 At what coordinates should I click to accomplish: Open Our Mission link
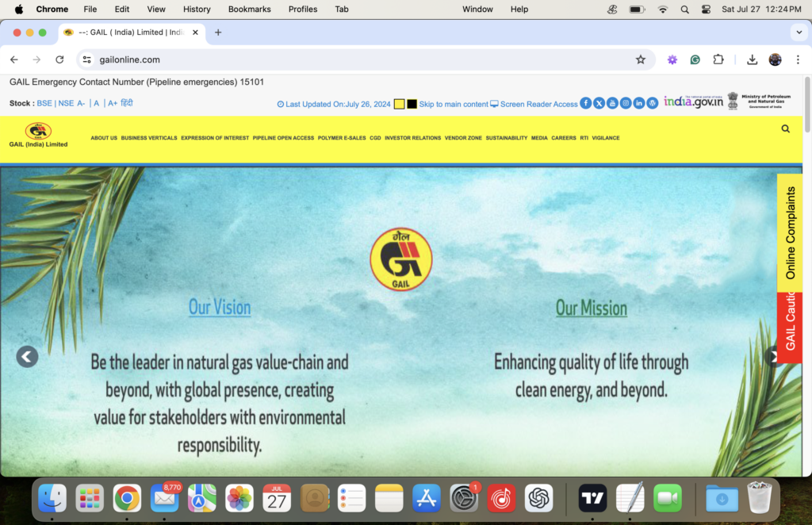coord(592,308)
